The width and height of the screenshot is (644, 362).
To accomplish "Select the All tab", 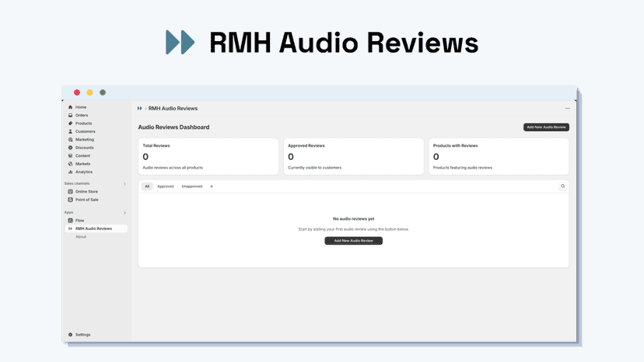I will (147, 186).
